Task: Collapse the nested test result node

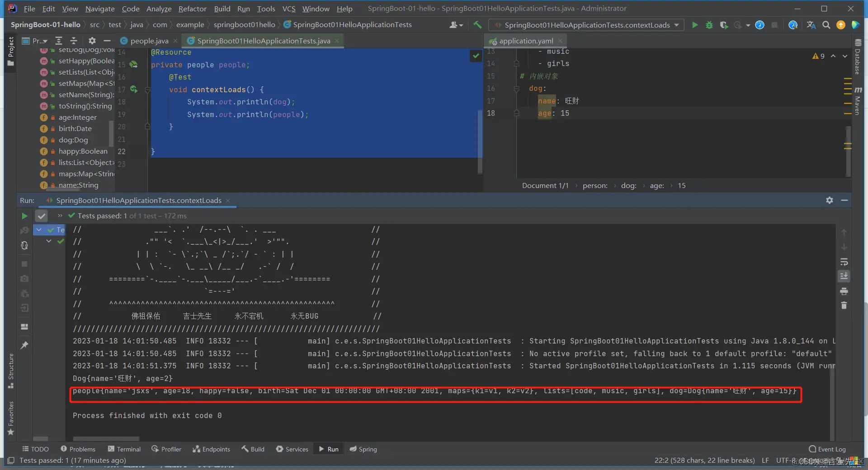Action: (49, 241)
